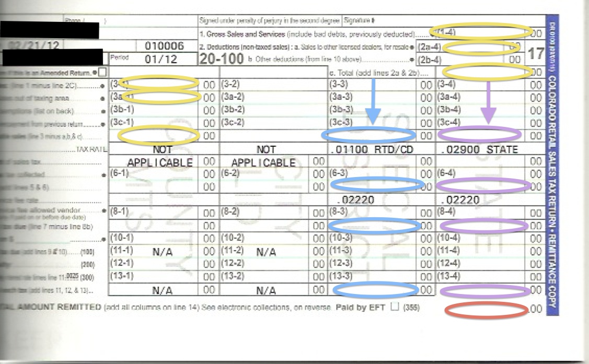Click the (3b-4) field
Viewport: 589px width, 364px height.
(480, 110)
